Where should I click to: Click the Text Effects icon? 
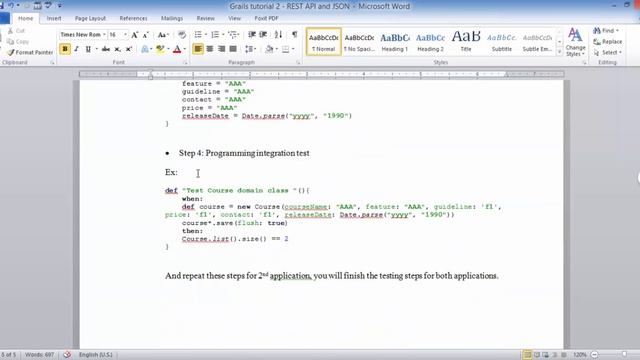pyautogui.click(x=144, y=49)
